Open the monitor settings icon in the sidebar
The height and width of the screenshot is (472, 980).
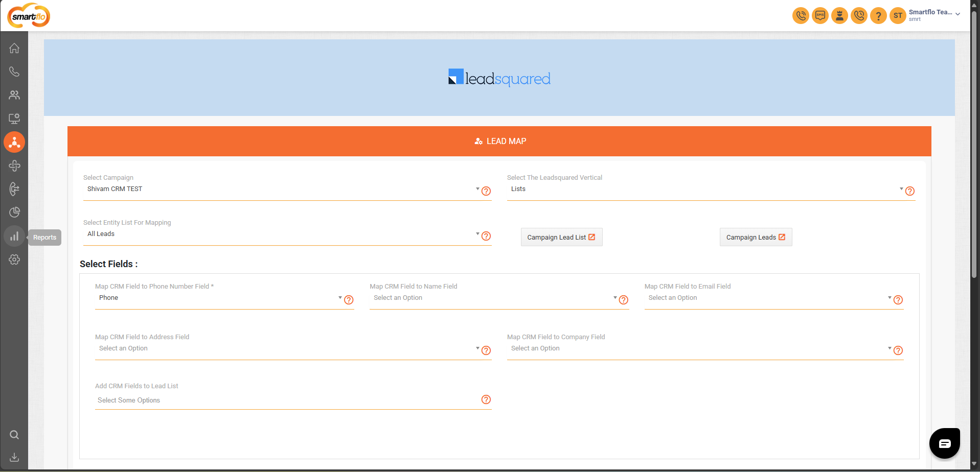pyautogui.click(x=14, y=119)
